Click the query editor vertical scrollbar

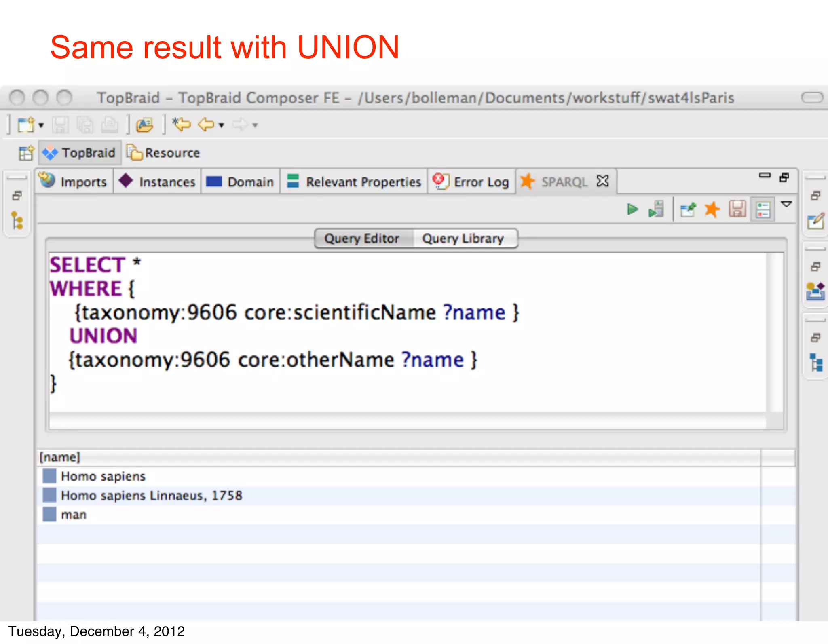(775, 332)
